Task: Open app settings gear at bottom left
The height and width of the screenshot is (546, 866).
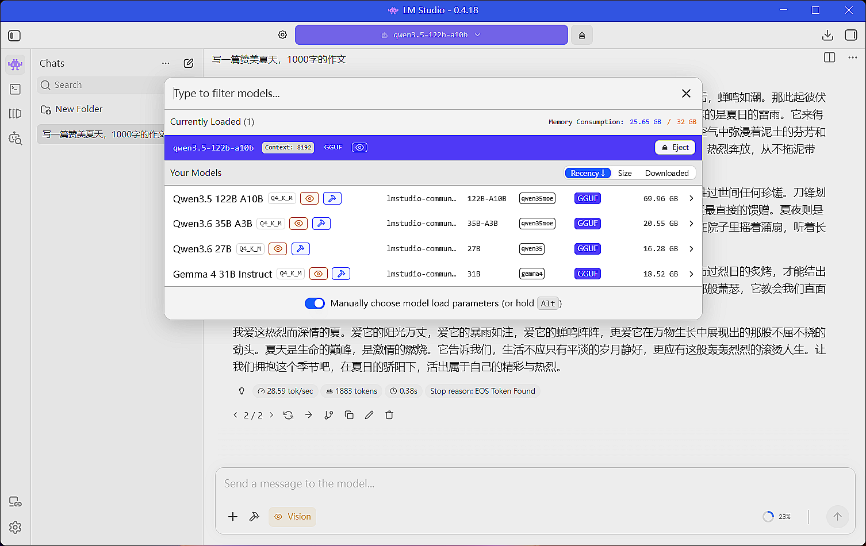Action: [x=15, y=527]
